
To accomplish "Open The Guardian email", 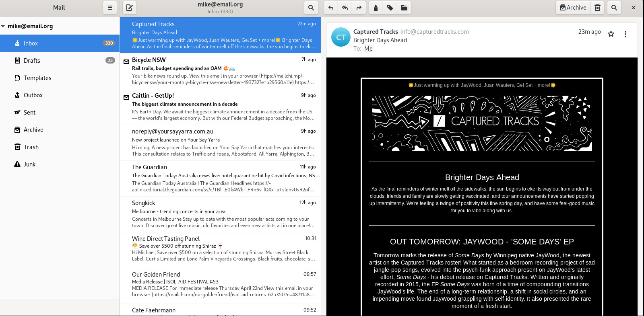I will click(220, 178).
